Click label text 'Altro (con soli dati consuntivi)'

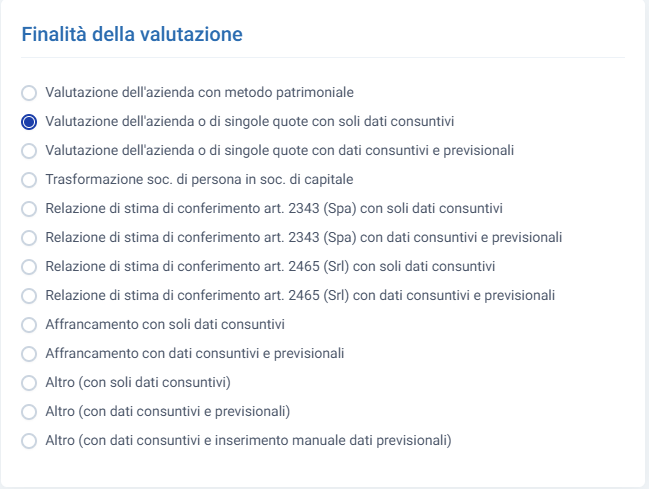tap(138, 382)
